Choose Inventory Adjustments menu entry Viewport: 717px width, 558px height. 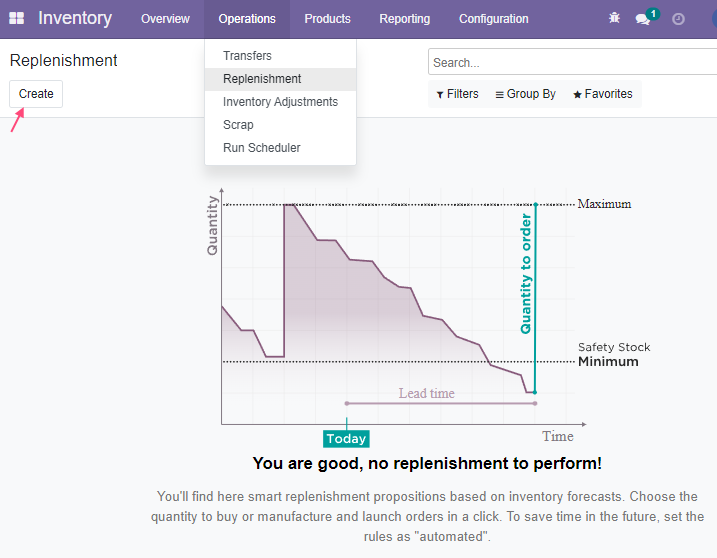pyautogui.click(x=280, y=102)
